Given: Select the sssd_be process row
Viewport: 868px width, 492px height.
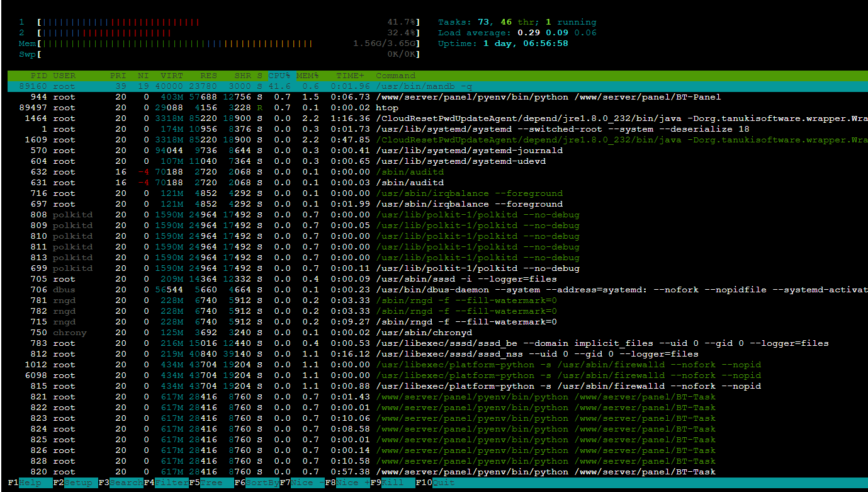Looking at the screenshot, I should 437,343.
